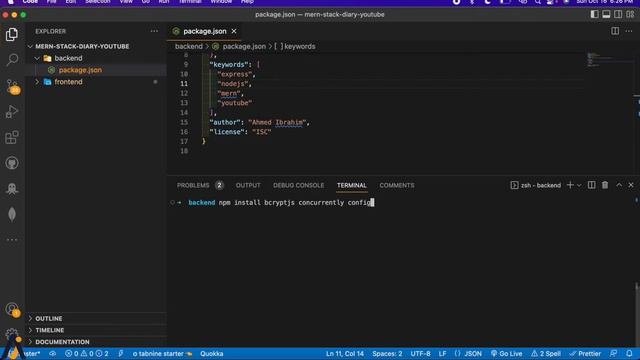The height and width of the screenshot is (360, 640).
Task: Click tabnine starter status item
Action: click(x=162, y=353)
